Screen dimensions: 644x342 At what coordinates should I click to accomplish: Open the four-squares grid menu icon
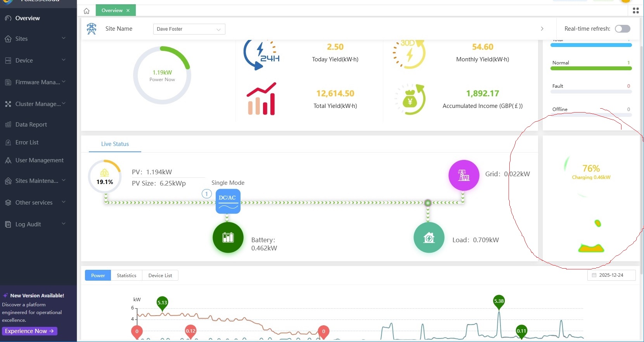[x=635, y=11]
